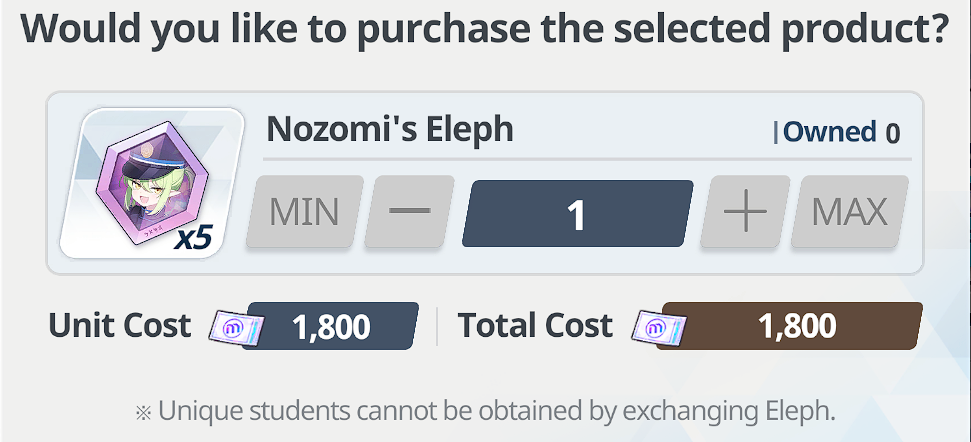Click the purchase confirmation question heading
This screenshot has height=442, width=971.
[x=485, y=29]
